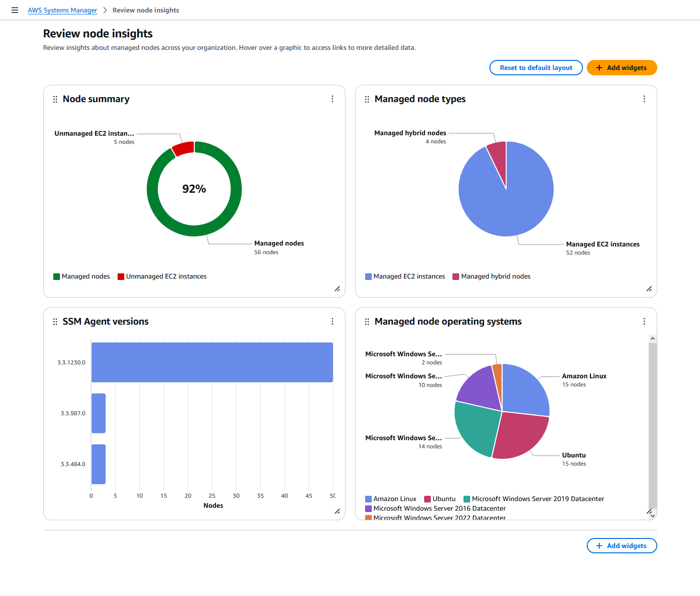Click the plus icon on Add widgets
Screen dimensions: 700x596
coord(599,68)
